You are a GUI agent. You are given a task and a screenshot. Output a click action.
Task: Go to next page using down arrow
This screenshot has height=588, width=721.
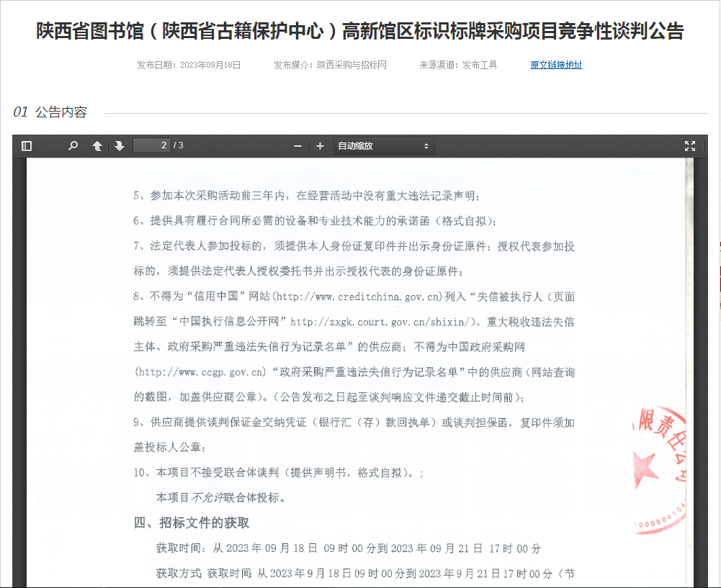120,146
